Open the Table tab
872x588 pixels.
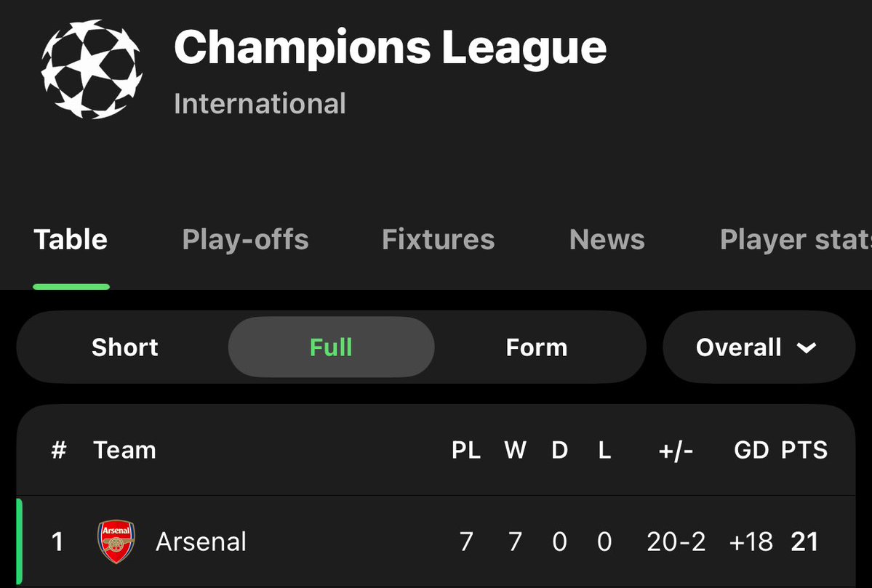click(71, 240)
